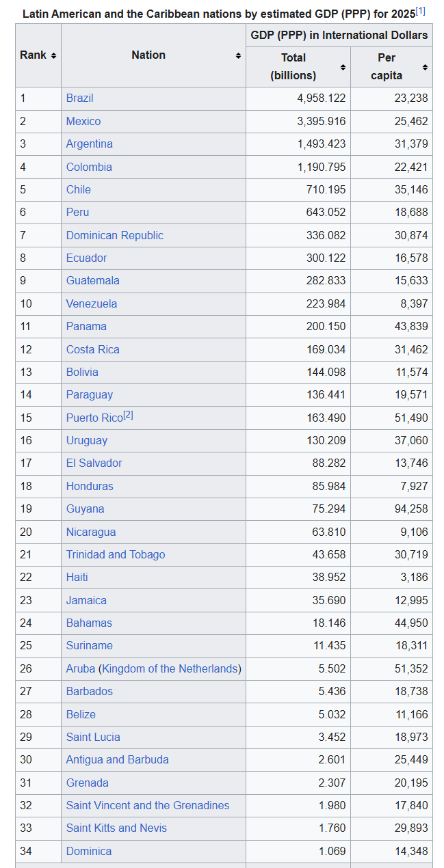The width and height of the screenshot is (444, 868).
Task: Go to the Antigua and Barbuda page
Action: tap(118, 759)
